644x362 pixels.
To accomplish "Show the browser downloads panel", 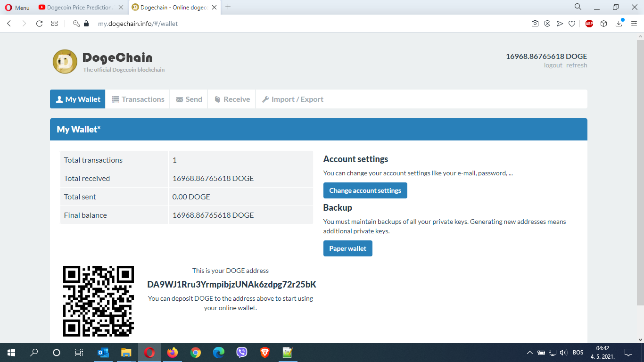I will click(x=619, y=24).
